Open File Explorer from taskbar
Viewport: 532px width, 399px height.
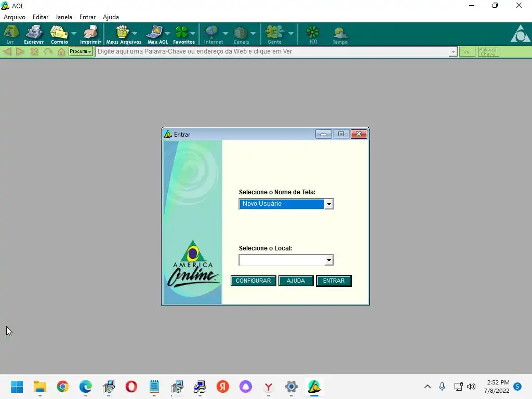tap(39, 387)
